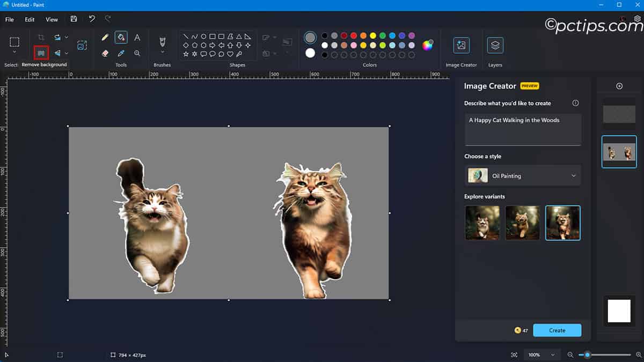Select the Eraser tool
This screenshot has height=362, width=644.
coord(105,53)
